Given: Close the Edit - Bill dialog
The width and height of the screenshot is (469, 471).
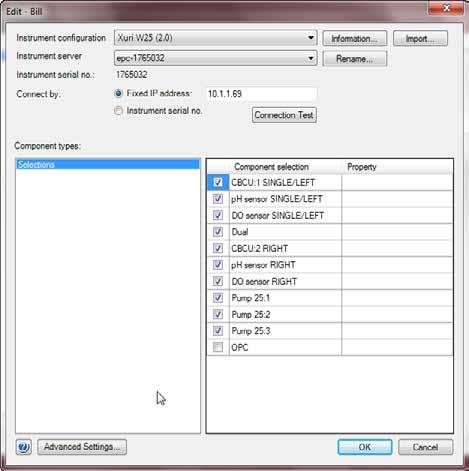Looking at the screenshot, I should coord(446,9).
